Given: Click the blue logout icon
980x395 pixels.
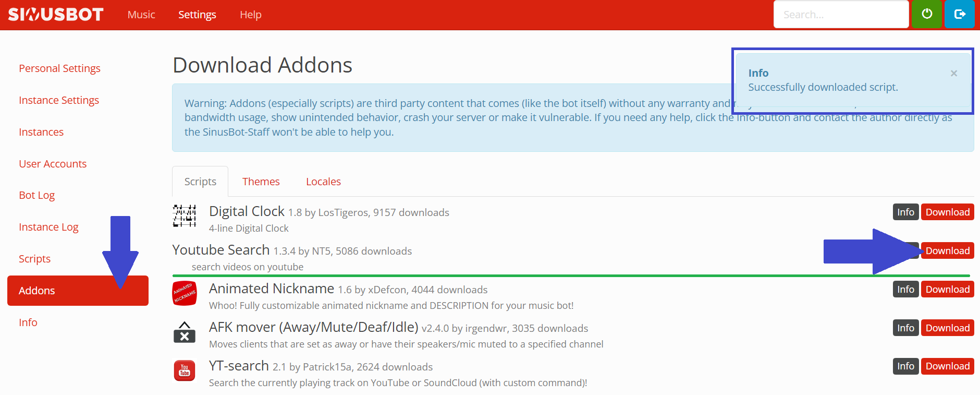Looking at the screenshot, I should [x=959, y=14].
